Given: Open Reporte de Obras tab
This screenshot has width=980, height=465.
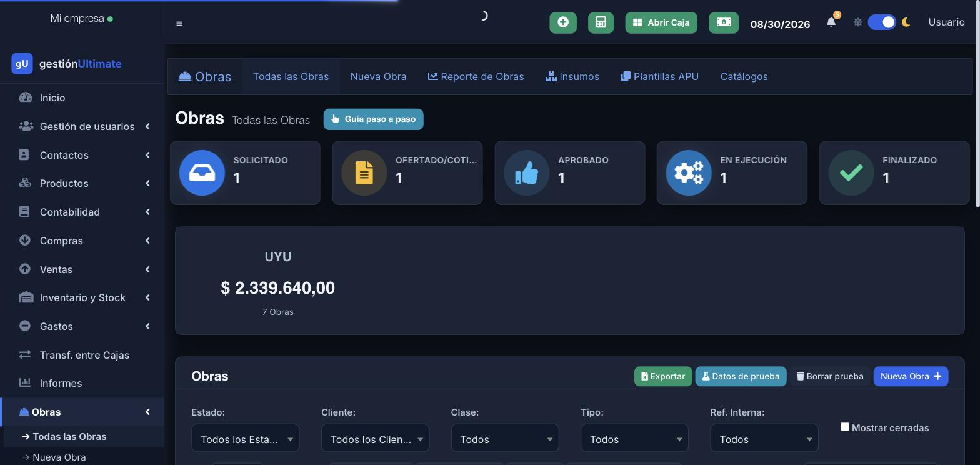Looking at the screenshot, I should click(476, 76).
